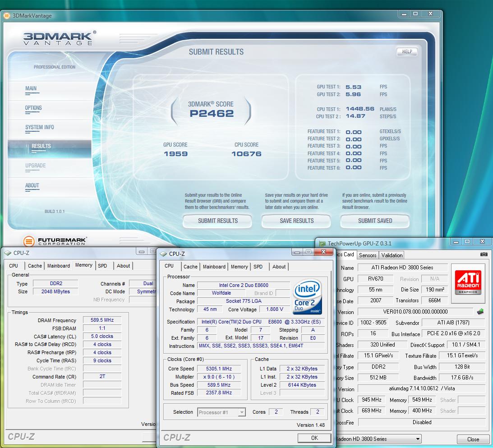Click the Intel Core 2 Duo logo
The height and width of the screenshot is (448, 493).
tap(307, 297)
